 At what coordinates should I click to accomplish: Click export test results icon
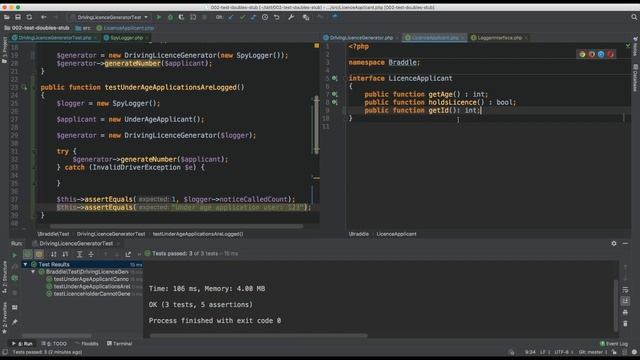point(128,254)
